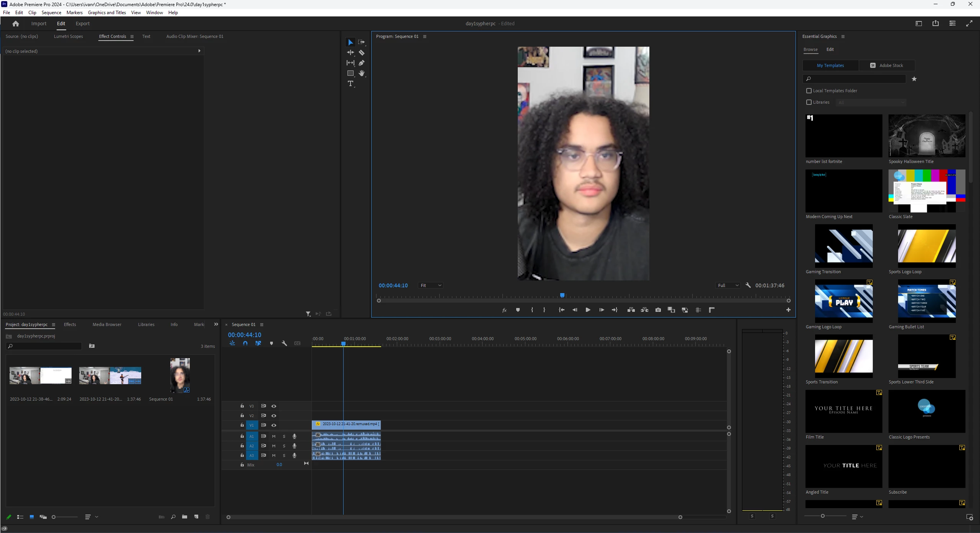
Task: Open the Sequence menu
Action: tap(51, 13)
